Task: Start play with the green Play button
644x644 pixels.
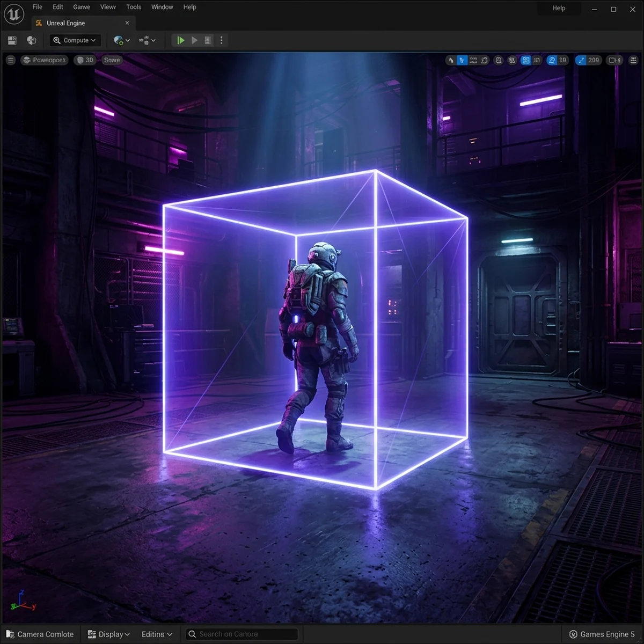Action: point(181,40)
